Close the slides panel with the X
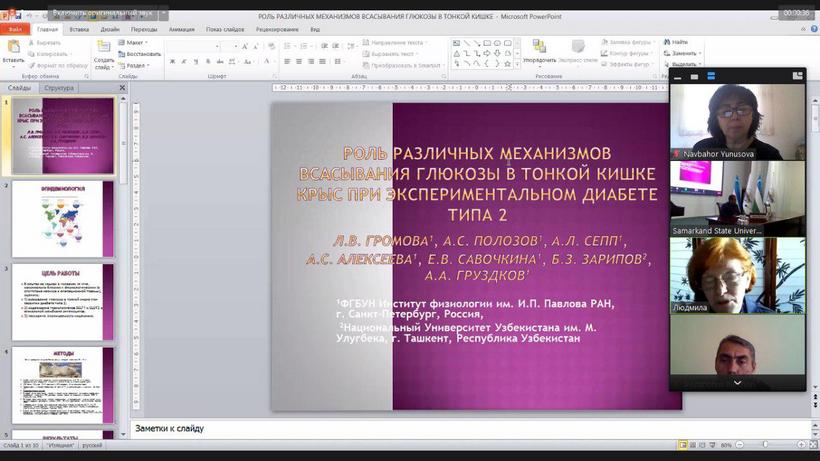The width and height of the screenshot is (820, 461). pos(122,88)
